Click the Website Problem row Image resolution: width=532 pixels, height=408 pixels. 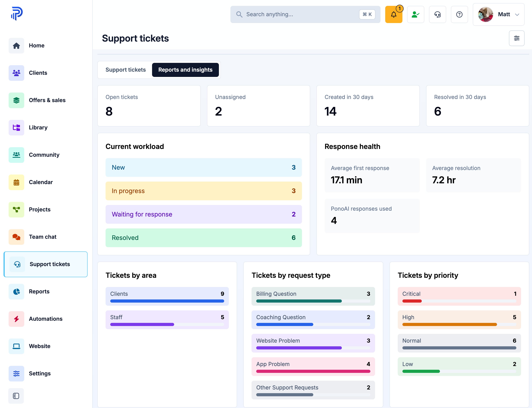tap(313, 343)
